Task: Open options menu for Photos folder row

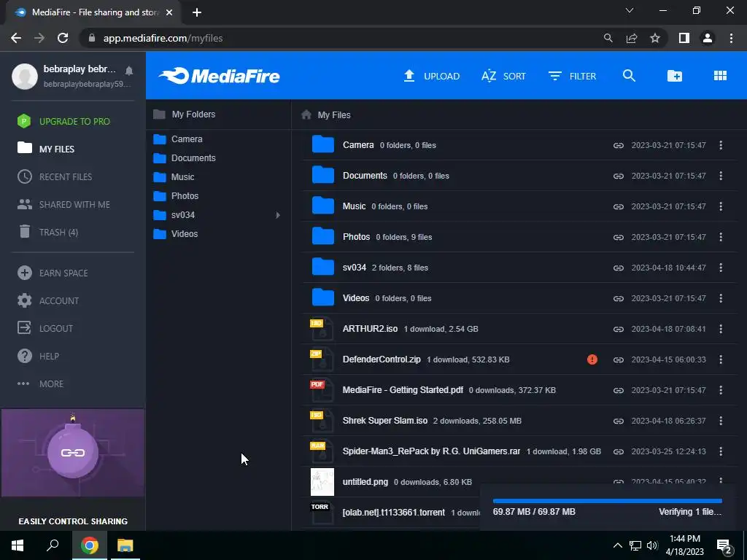Action: click(x=721, y=237)
